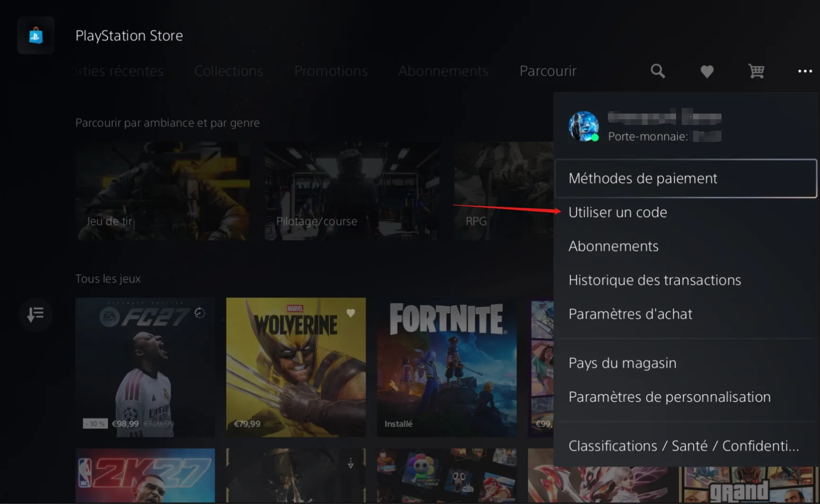Click the PlayStation Store title text
The image size is (820, 504).
(129, 35)
